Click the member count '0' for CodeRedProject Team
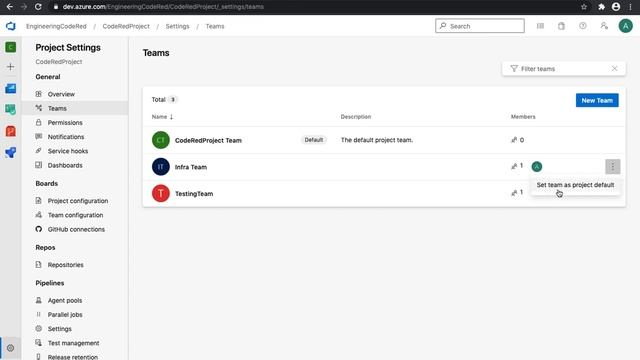640x360 pixels. point(522,140)
